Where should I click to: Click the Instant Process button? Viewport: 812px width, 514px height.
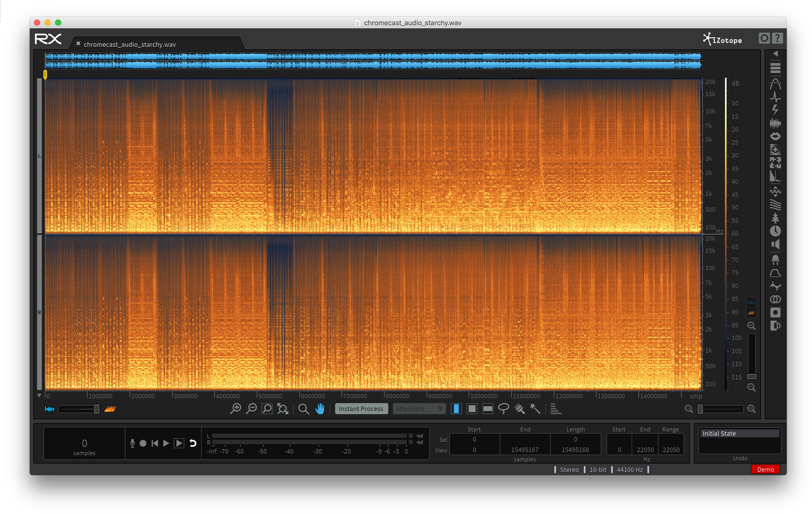tap(361, 409)
